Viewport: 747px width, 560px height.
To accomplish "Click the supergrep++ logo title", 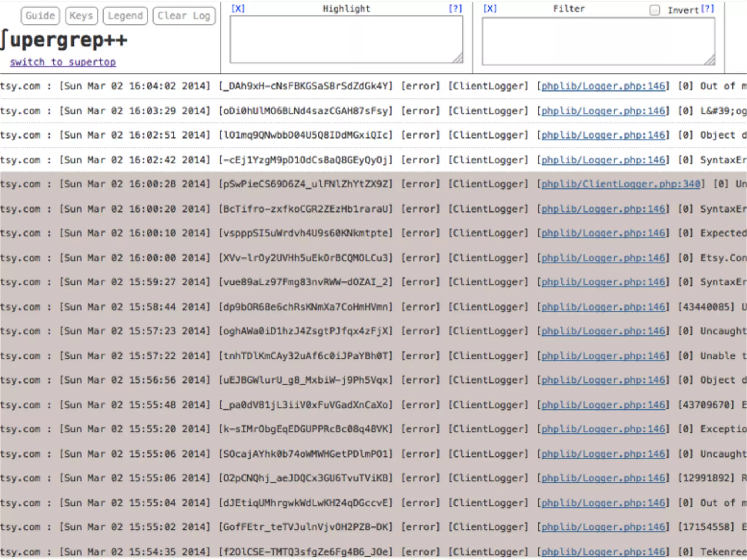I will pos(64,40).
